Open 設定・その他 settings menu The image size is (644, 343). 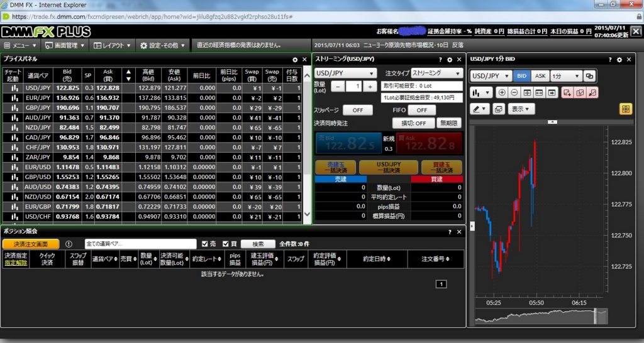(x=163, y=45)
